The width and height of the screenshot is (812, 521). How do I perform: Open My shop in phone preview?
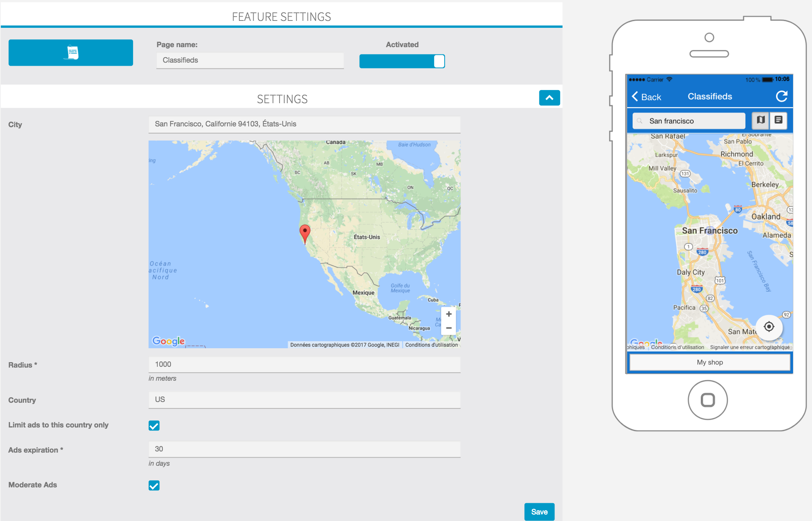click(x=710, y=363)
